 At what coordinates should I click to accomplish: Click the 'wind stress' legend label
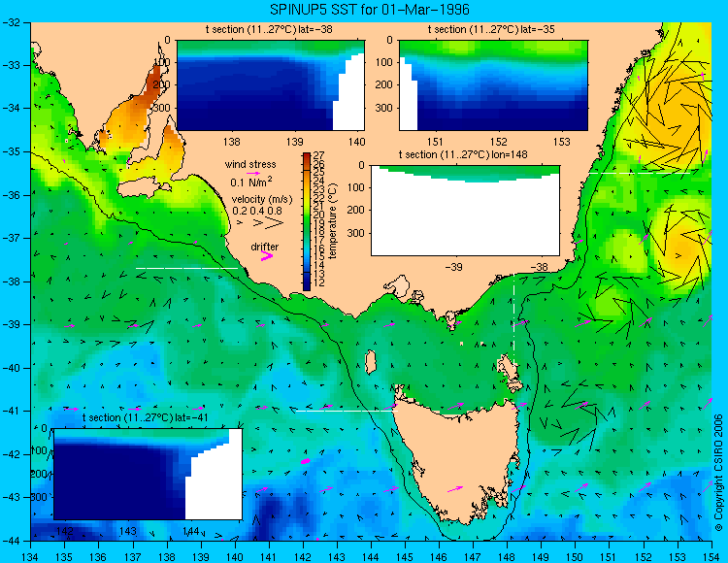click(x=250, y=164)
